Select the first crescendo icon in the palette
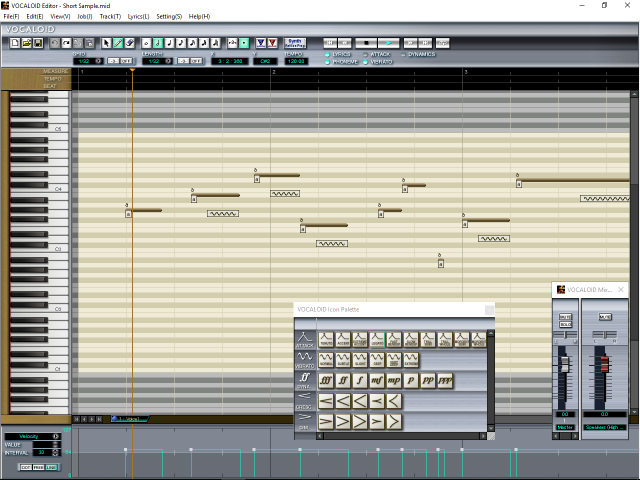Image resolution: width=640 pixels, height=480 pixels. click(327, 401)
